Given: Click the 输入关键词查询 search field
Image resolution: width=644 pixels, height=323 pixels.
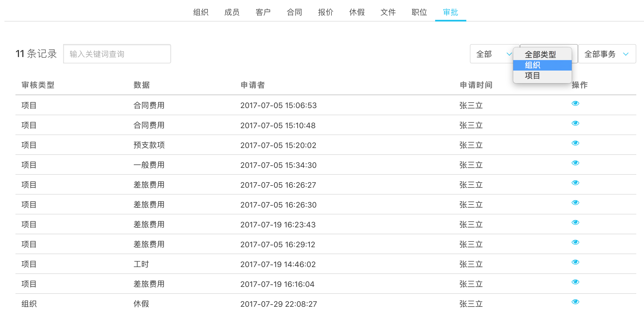Looking at the screenshot, I should [117, 54].
